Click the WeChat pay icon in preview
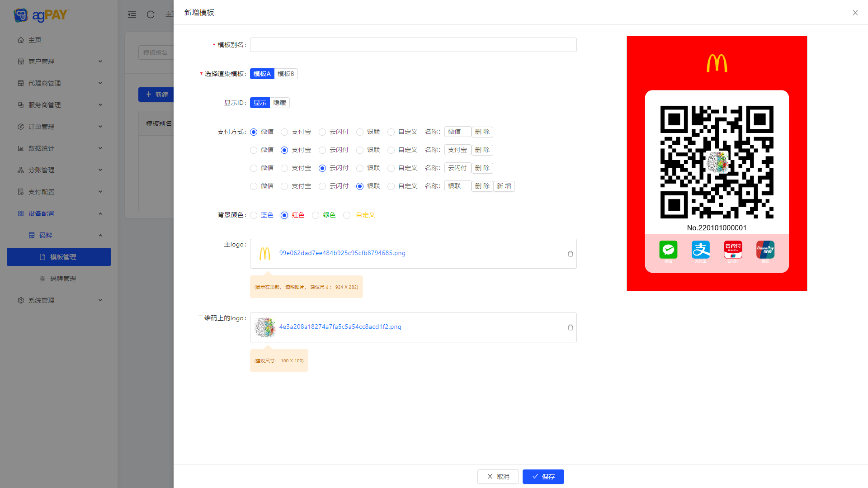The height and width of the screenshot is (488, 868). [668, 250]
